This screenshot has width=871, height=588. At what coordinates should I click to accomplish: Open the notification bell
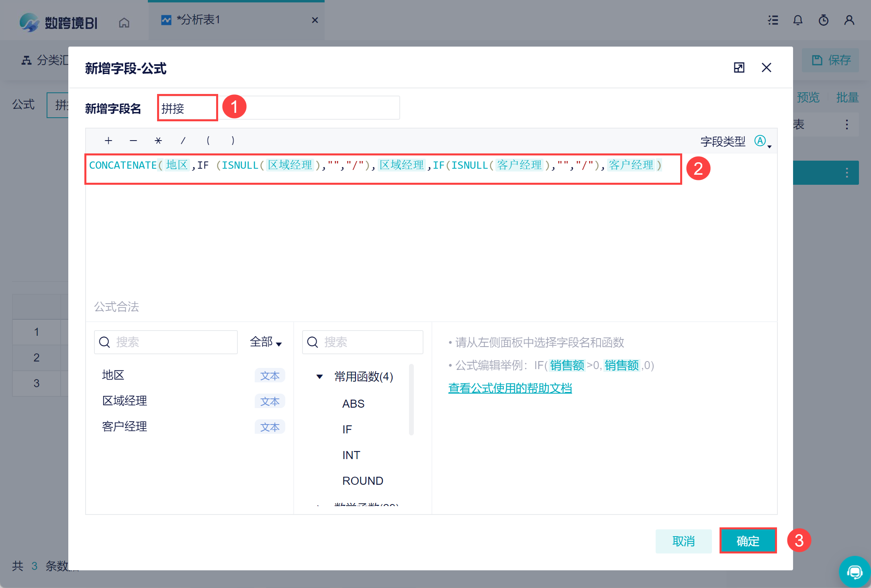[798, 20]
